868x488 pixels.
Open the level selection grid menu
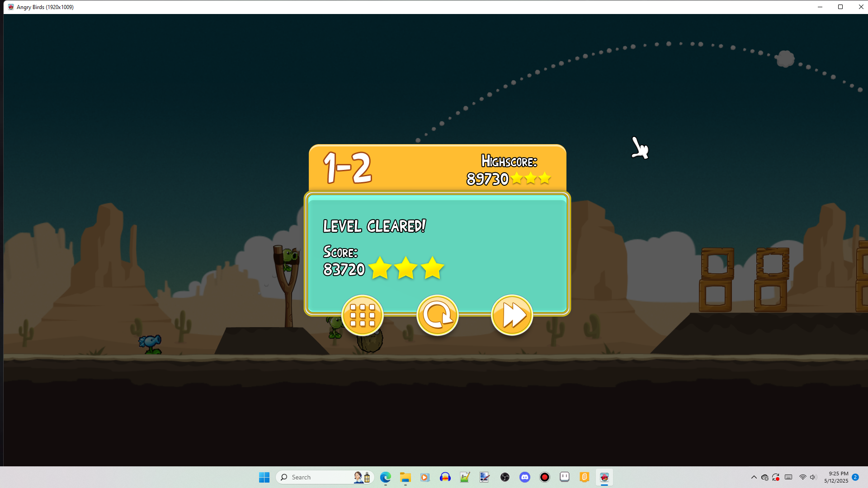pyautogui.click(x=363, y=315)
